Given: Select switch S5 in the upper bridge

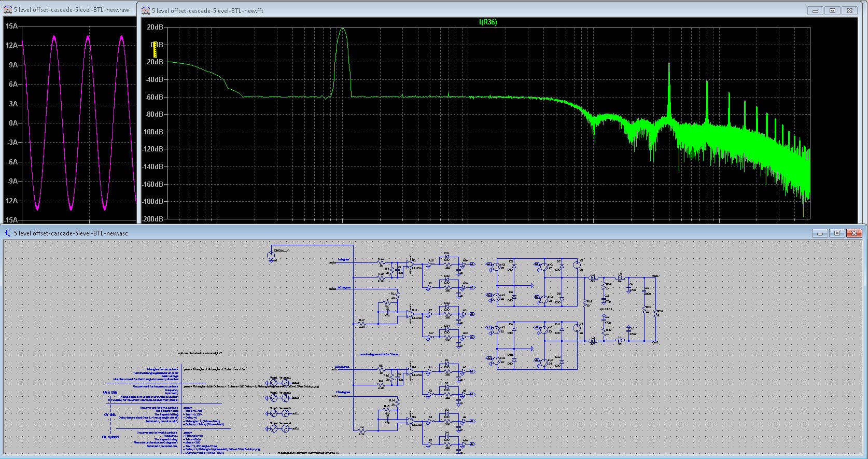Looking at the screenshot, I should click(496, 267).
